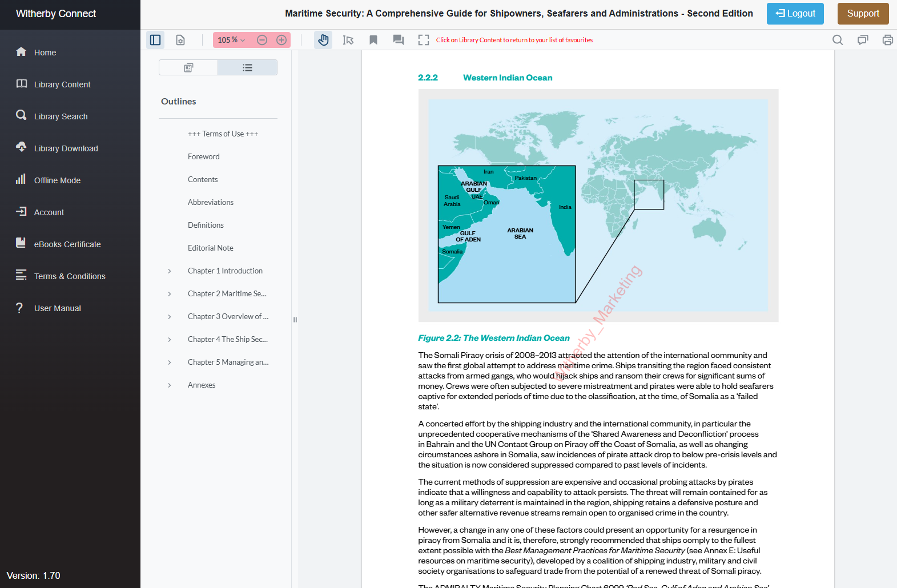This screenshot has width=897, height=588.
Task: Click 'Figure 2.2: The Western Indian Ocean' caption
Action: click(494, 338)
